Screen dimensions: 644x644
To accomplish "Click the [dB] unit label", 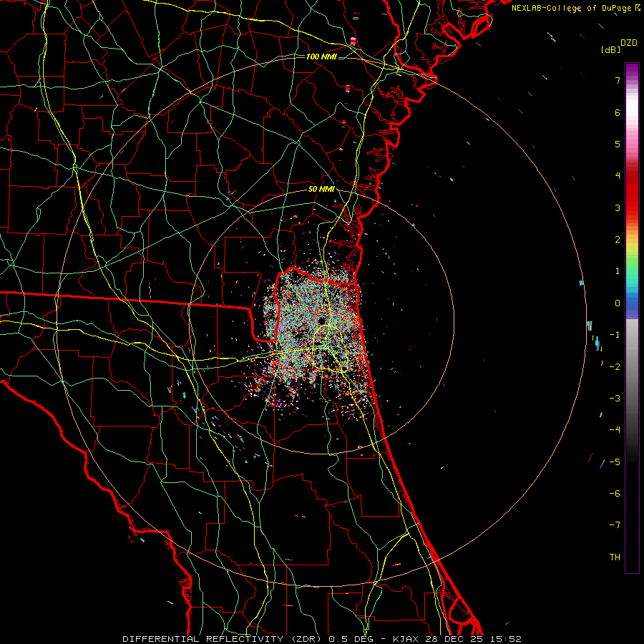I will pyautogui.click(x=610, y=49).
